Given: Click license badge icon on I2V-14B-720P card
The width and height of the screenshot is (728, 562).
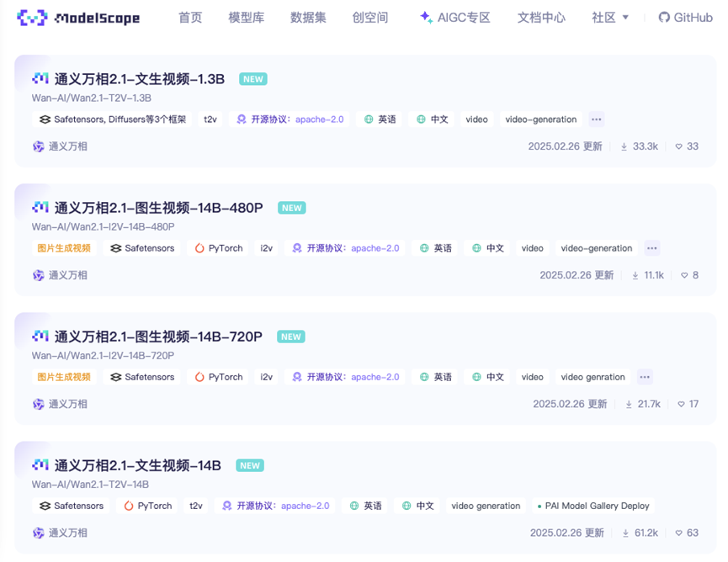Looking at the screenshot, I should click(x=297, y=377).
